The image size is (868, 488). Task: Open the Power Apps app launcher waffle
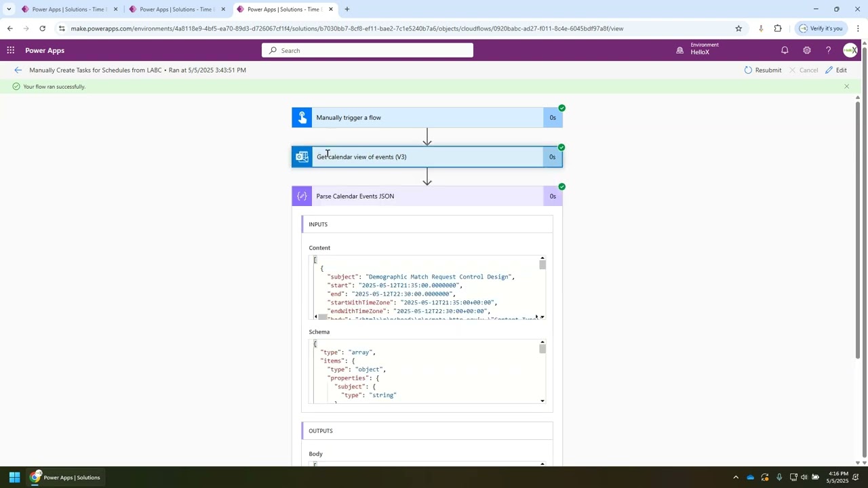coord(10,50)
